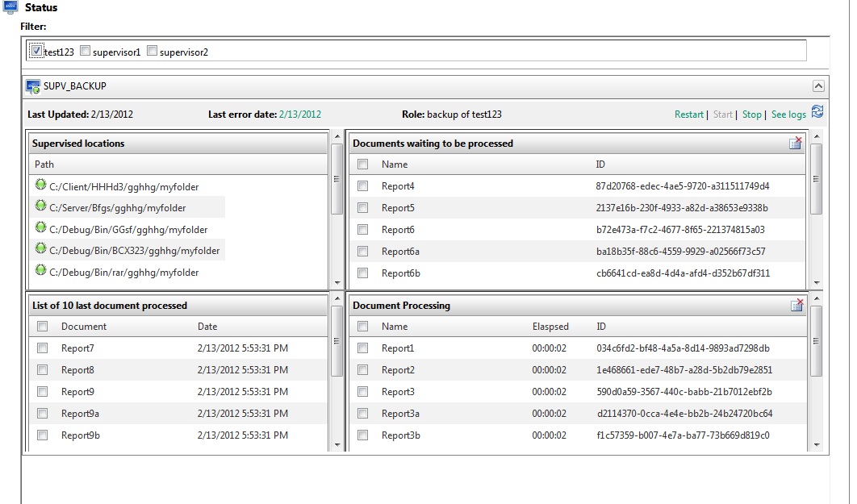The width and height of the screenshot is (857, 504).
Task: Uncheck the test123 filter checkbox
Action: point(36,51)
